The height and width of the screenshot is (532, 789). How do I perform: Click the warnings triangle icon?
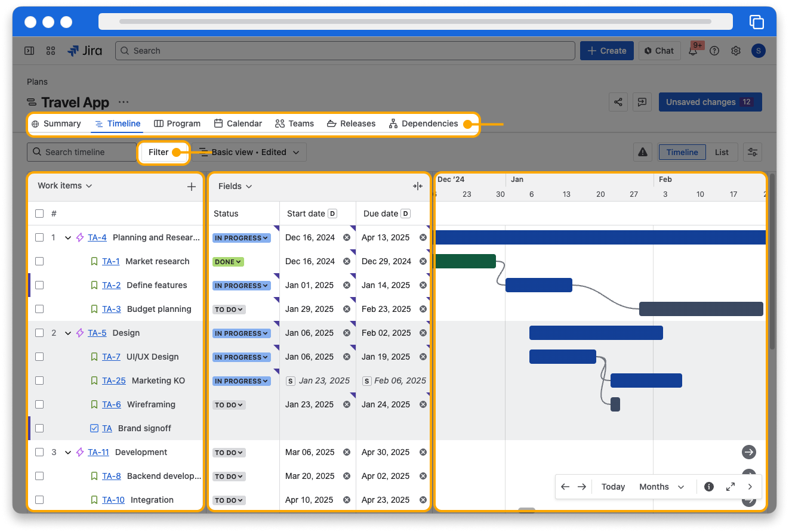643,152
